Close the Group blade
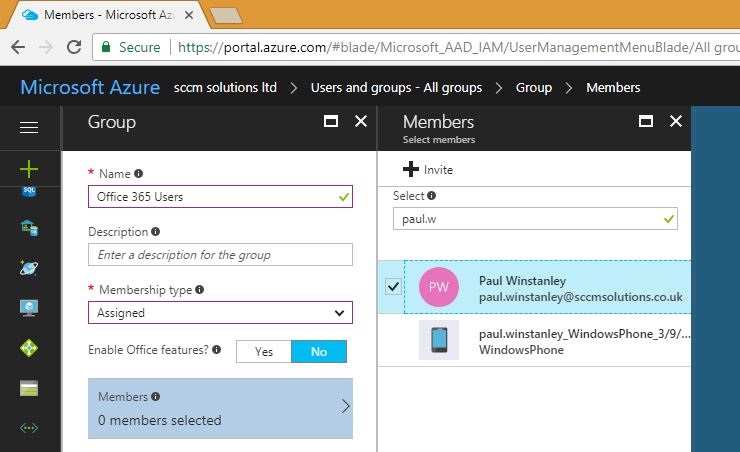Screen dimensions: 740x452 [x=361, y=122]
